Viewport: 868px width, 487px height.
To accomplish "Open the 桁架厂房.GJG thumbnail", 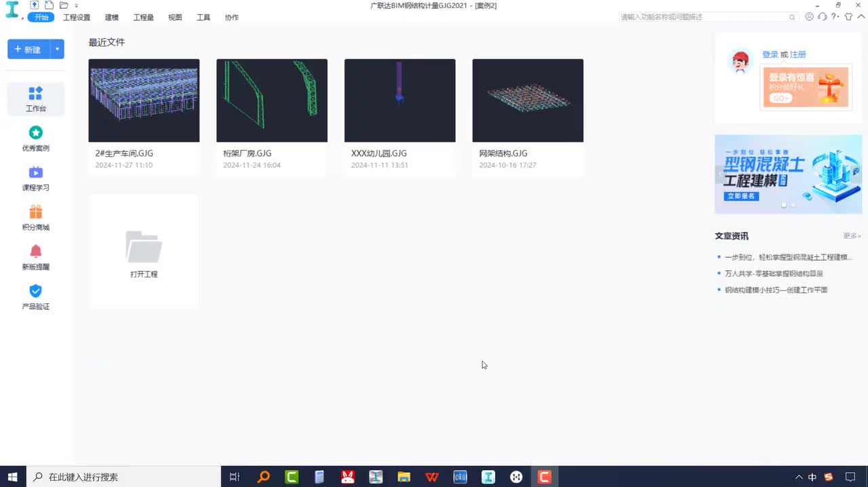I will (272, 100).
